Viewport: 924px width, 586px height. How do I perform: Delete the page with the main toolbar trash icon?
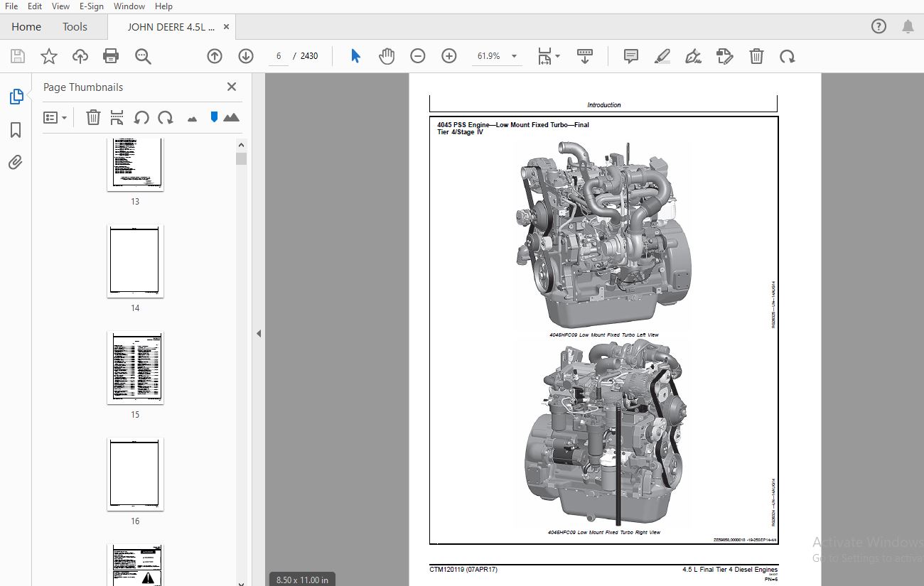click(x=757, y=56)
